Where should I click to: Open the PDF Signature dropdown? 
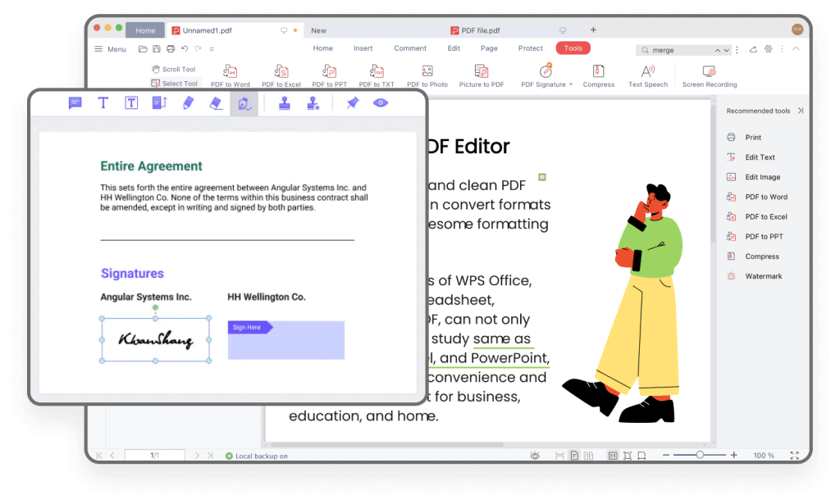(x=545, y=75)
